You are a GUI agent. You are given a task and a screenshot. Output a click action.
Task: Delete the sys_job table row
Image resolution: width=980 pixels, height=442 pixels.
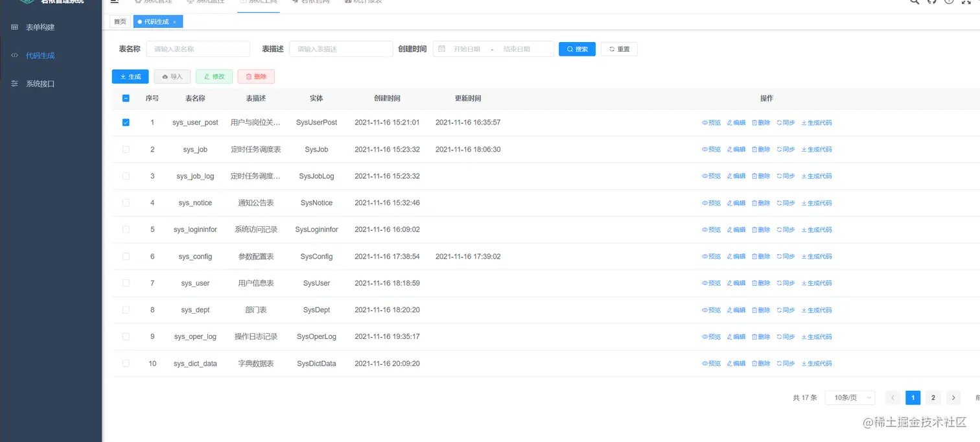[761, 149]
